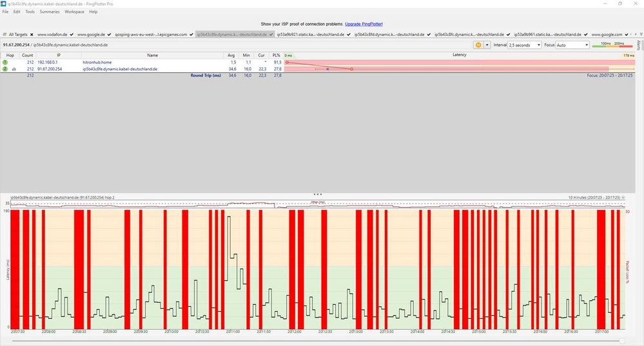This screenshot has height=346, width=644.
Task: Open the Interval 2,5 seconds dropdown
Action: point(525,44)
